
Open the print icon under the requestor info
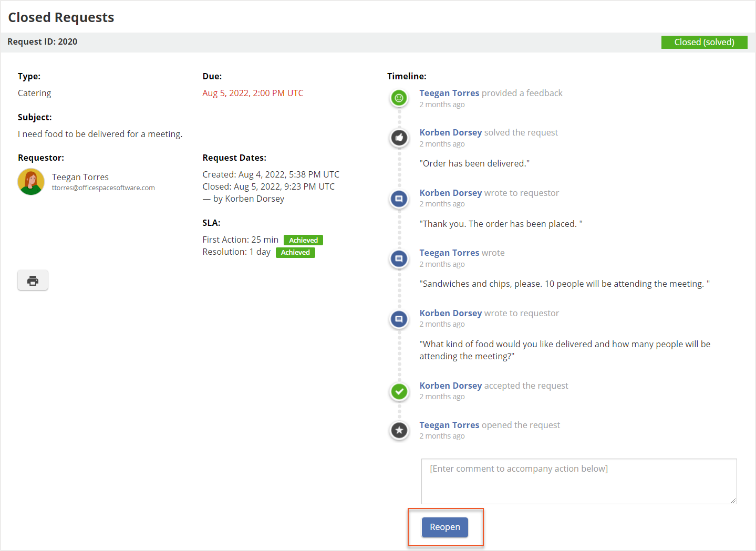tap(33, 280)
